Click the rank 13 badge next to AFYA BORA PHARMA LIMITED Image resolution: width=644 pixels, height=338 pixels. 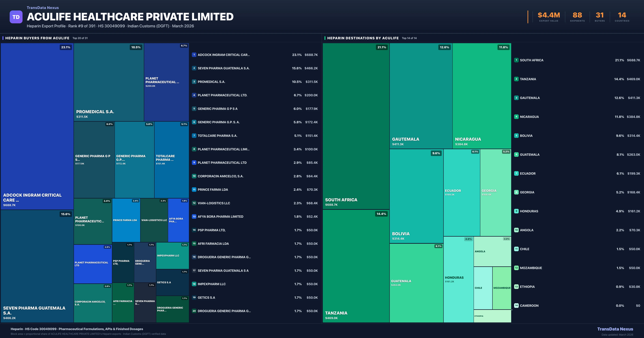click(x=194, y=216)
